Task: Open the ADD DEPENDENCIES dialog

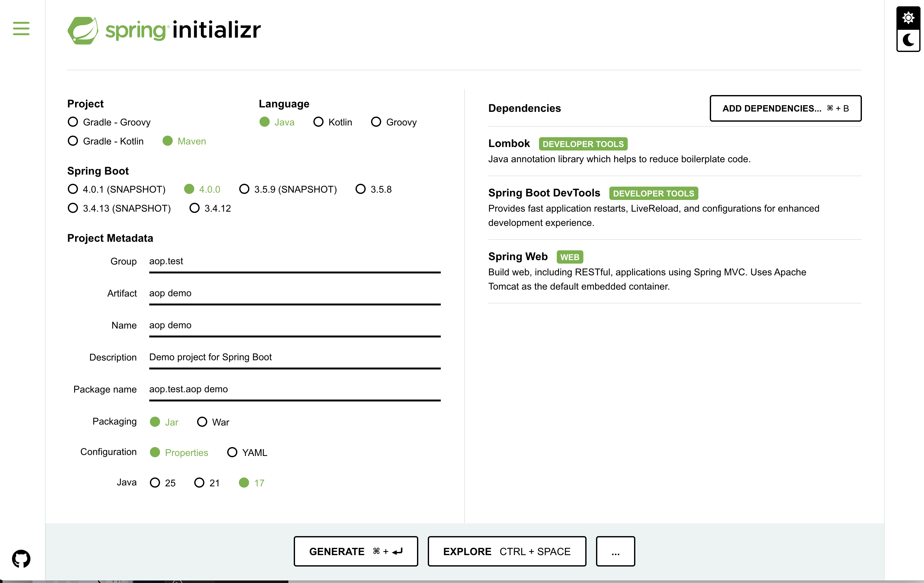Action: click(x=785, y=108)
